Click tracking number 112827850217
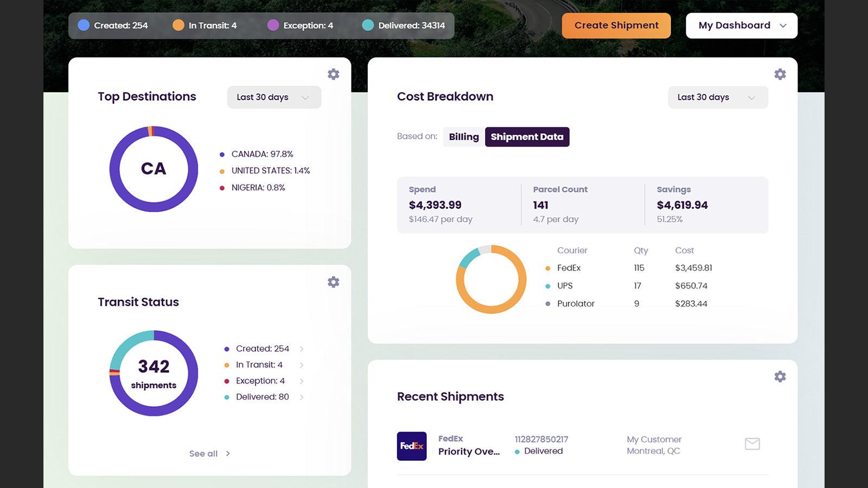Viewport: 868px width, 488px height. coord(541,439)
